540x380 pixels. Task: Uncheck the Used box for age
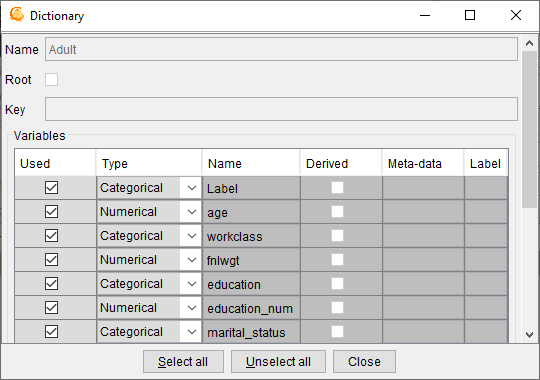[x=51, y=212]
